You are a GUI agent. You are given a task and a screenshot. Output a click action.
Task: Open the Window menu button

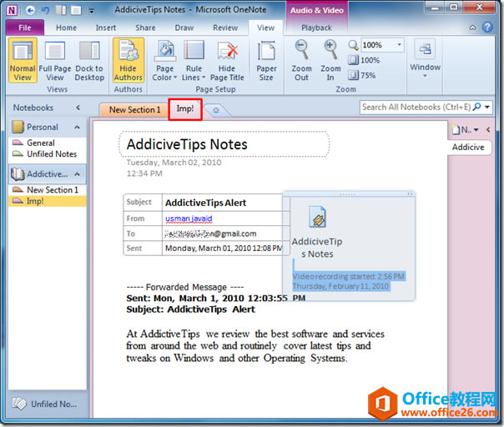(425, 58)
